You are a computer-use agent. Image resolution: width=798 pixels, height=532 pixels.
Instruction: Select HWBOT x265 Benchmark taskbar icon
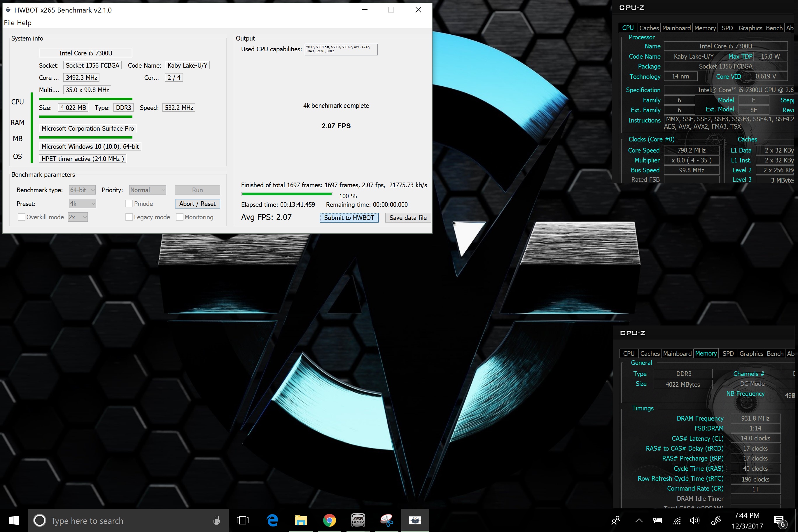415,520
